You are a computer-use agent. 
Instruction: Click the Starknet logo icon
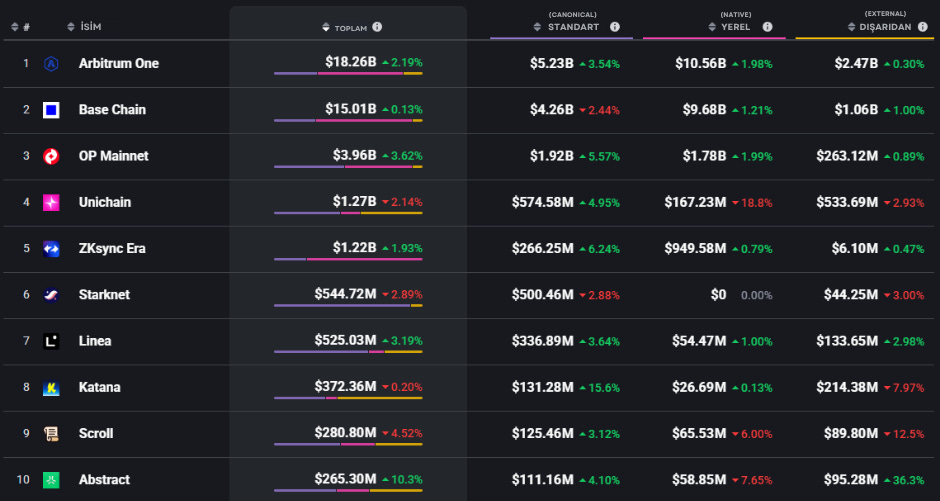(x=51, y=295)
